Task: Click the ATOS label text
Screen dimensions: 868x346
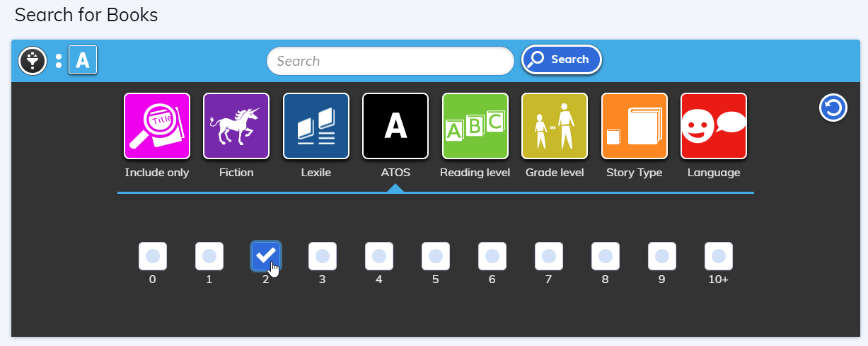Action: (395, 173)
